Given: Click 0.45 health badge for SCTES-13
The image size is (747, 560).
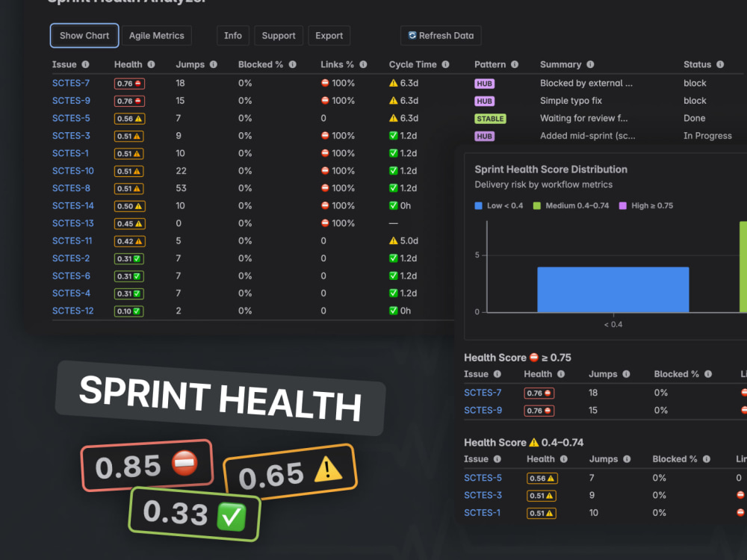Looking at the screenshot, I should click(129, 224).
